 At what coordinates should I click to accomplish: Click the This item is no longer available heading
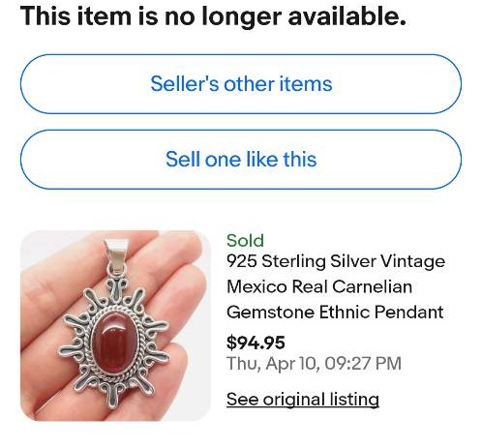(x=213, y=16)
